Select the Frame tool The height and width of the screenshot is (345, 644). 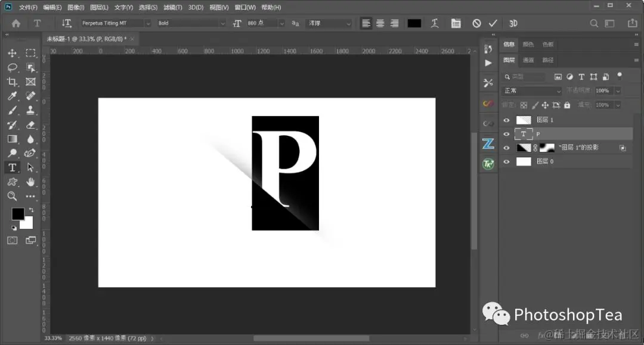point(30,82)
